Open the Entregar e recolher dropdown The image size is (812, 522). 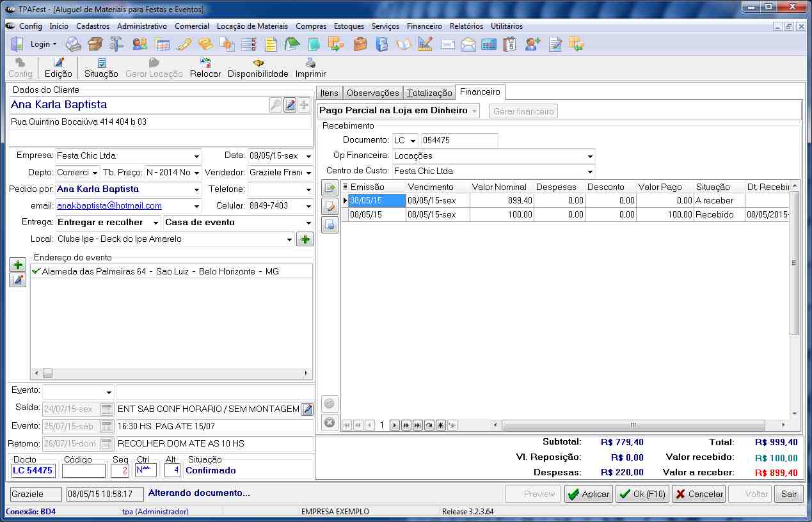(155, 223)
